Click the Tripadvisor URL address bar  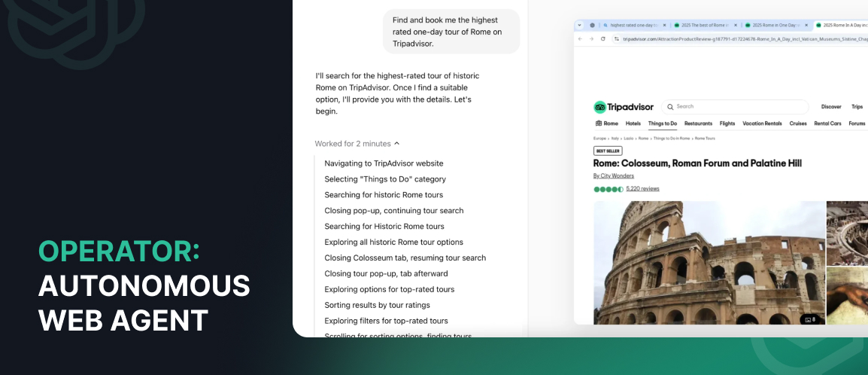point(742,38)
